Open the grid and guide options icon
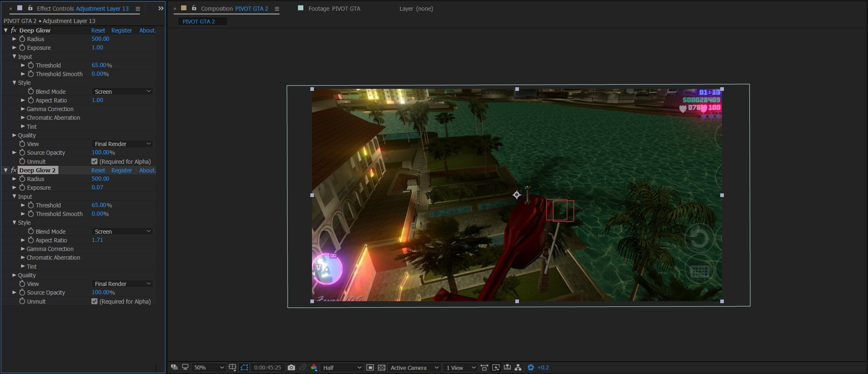 (233, 367)
